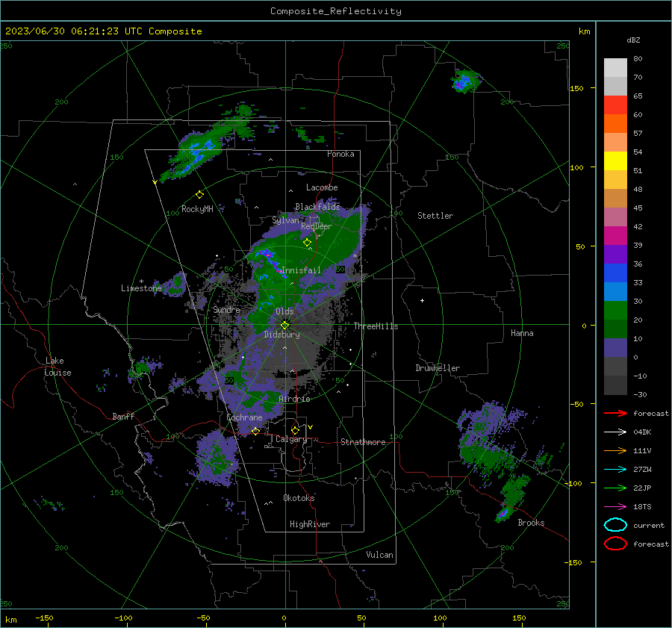
Task: Click the Ponoka town label
Action: pos(340,154)
